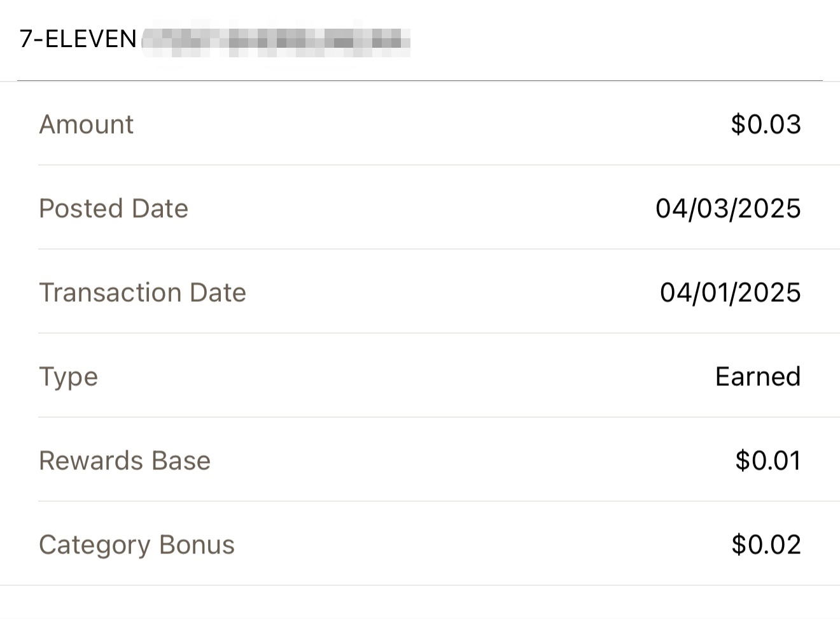Select the $0.01 rewards base value
The image size is (840, 619).
(767, 460)
